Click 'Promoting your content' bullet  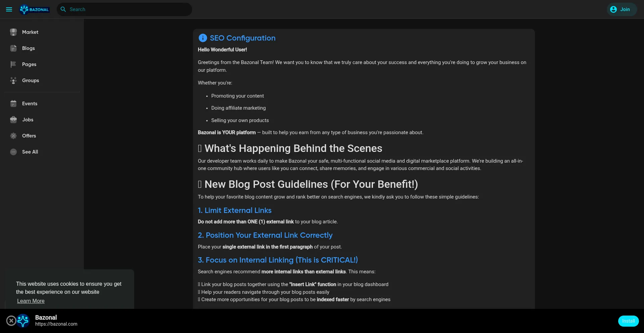237,96
